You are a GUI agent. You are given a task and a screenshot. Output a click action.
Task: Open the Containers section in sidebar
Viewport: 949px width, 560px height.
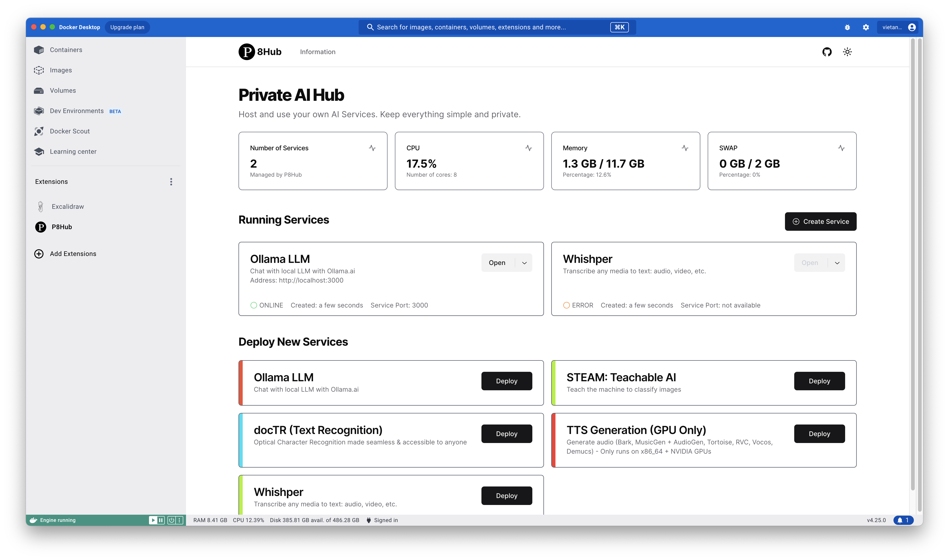(x=66, y=49)
